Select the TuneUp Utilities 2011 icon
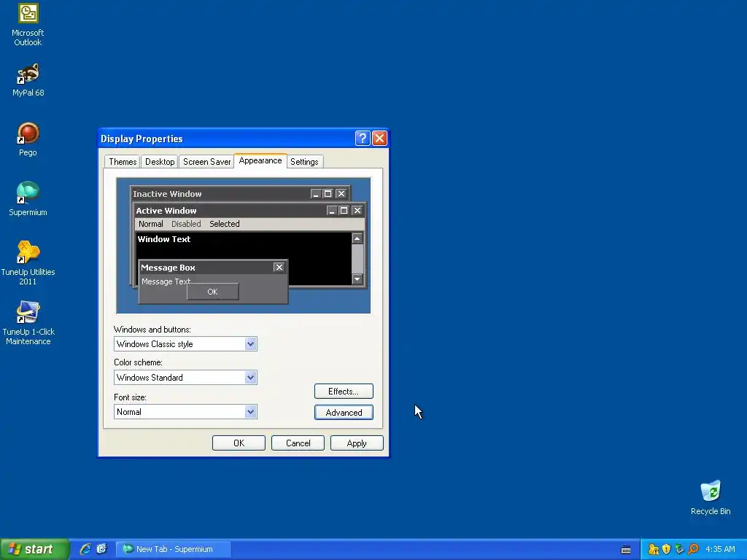 click(x=28, y=262)
